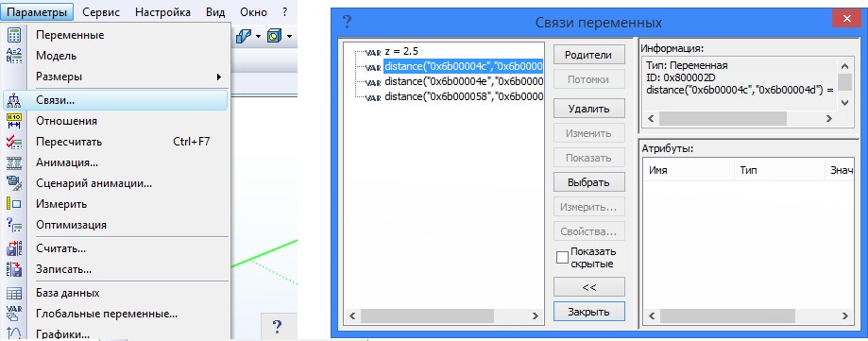This screenshot has height=341, width=868.
Task: Click the Recalculate checkmark icon
Action: point(14,142)
